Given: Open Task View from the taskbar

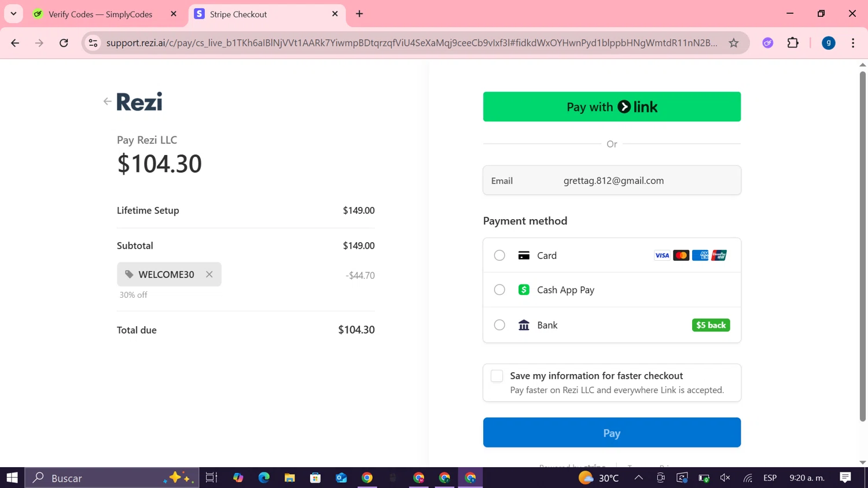Looking at the screenshot, I should 211,478.
